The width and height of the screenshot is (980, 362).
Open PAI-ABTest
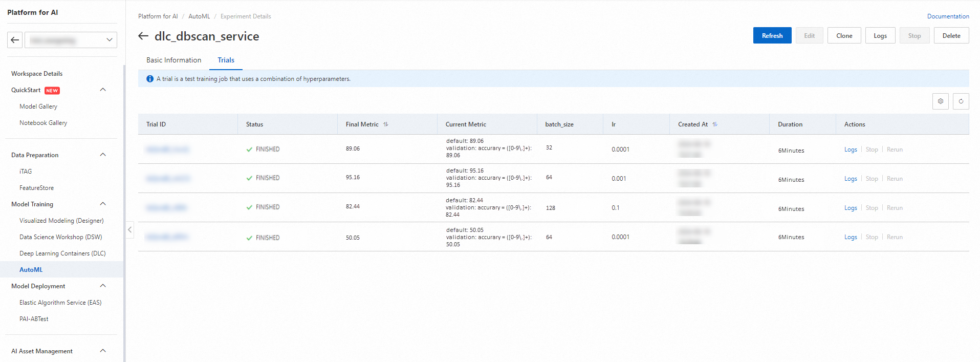click(34, 319)
